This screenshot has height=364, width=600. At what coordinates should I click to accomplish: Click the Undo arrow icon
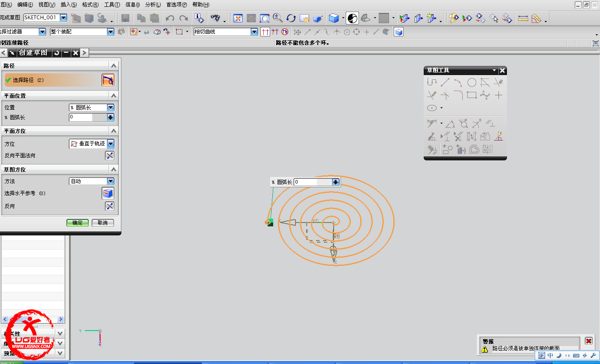click(x=170, y=18)
